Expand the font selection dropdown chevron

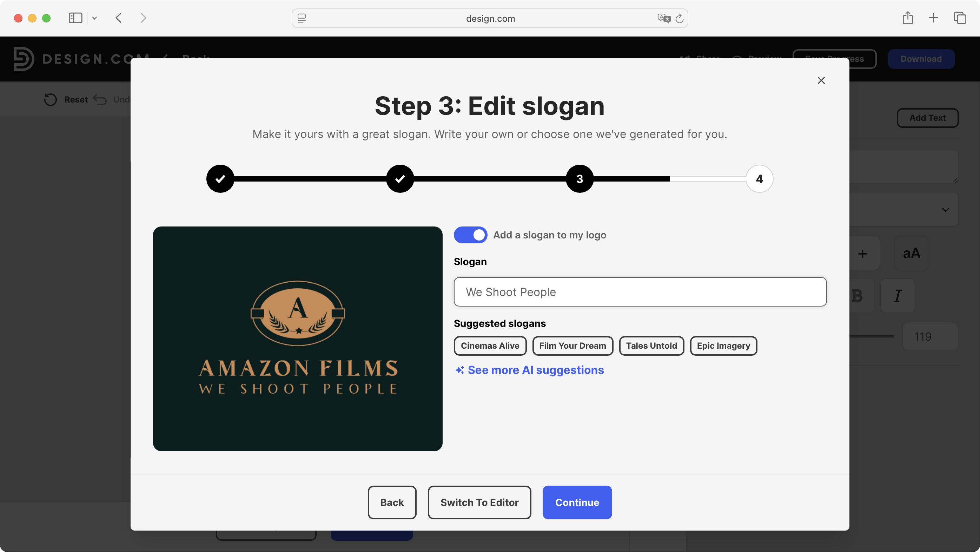946,210
